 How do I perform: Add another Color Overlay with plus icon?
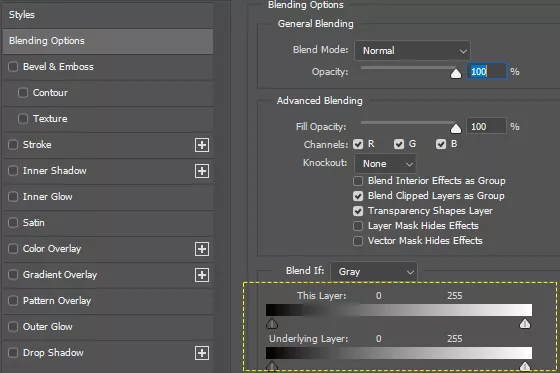tap(202, 249)
